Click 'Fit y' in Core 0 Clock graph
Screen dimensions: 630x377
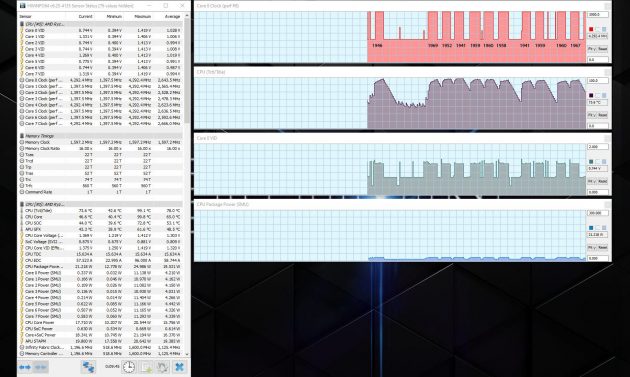pyautogui.click(x=592, y=49)
